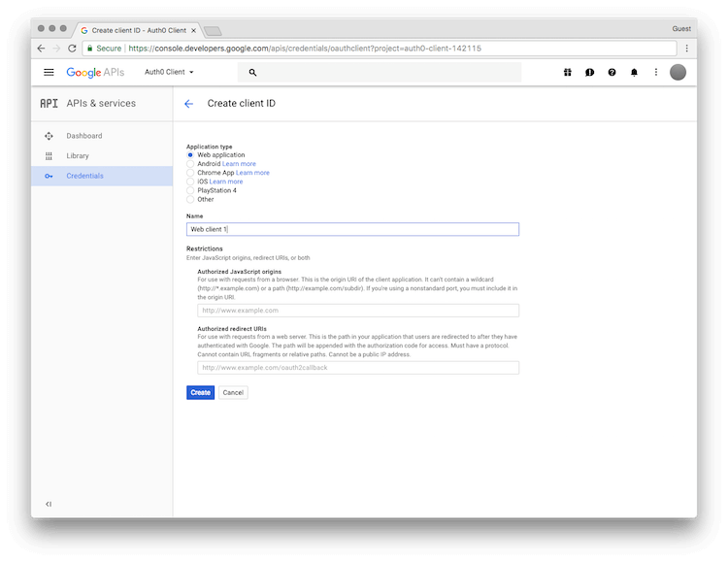Click the Authorized redirect URIs field

click(358, 368)
